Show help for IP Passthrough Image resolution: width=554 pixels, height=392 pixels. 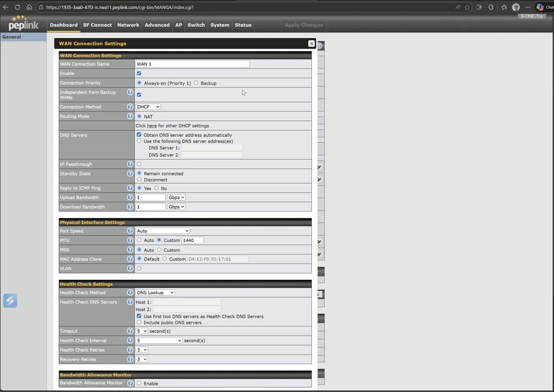click(x=130, y=164)
